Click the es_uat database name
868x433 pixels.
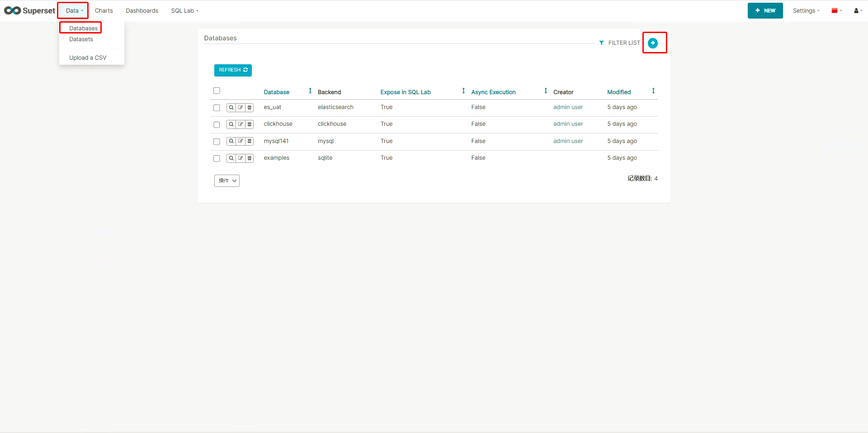point(273,107)
